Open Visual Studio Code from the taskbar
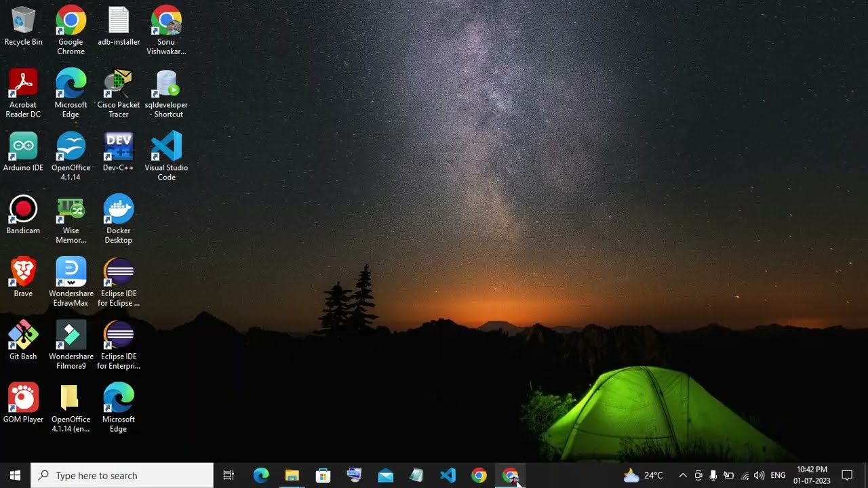Viewport: 868px width, 488px height. point(448,476)
